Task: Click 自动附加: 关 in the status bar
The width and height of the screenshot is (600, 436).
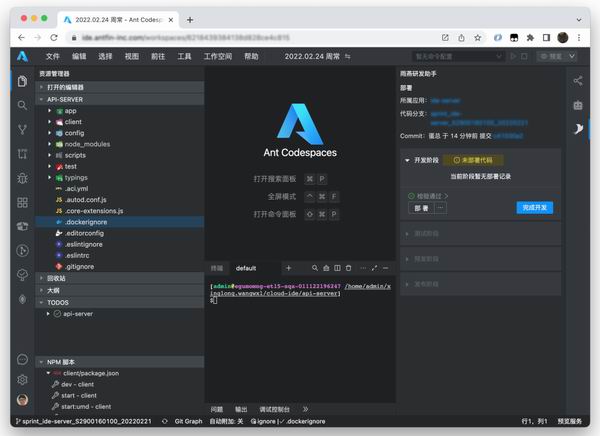Action: 226,421
